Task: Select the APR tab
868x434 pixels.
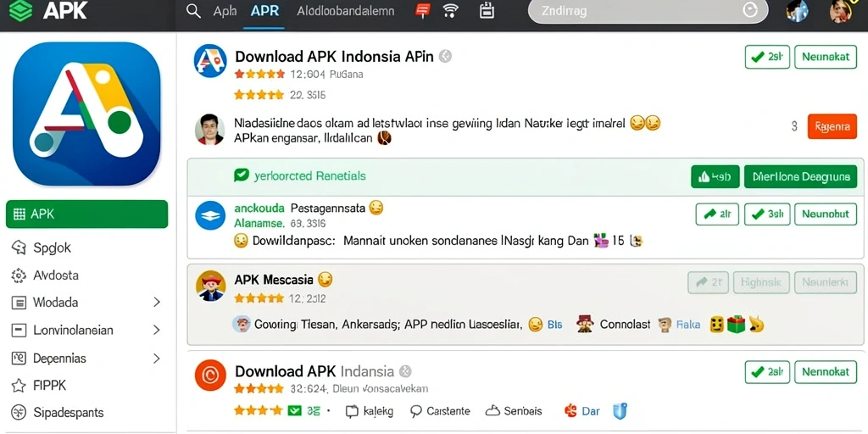Action: click(264, 11)
